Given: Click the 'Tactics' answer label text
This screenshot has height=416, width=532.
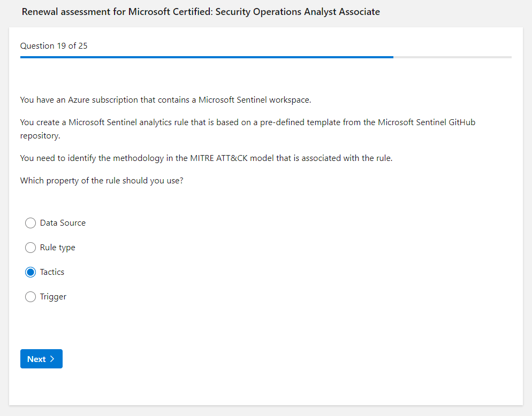Looking at the screenshot, I should pos(52,272).
